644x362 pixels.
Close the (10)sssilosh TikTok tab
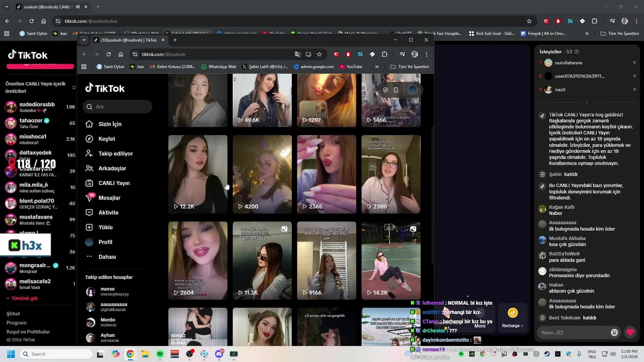(163, 40)
